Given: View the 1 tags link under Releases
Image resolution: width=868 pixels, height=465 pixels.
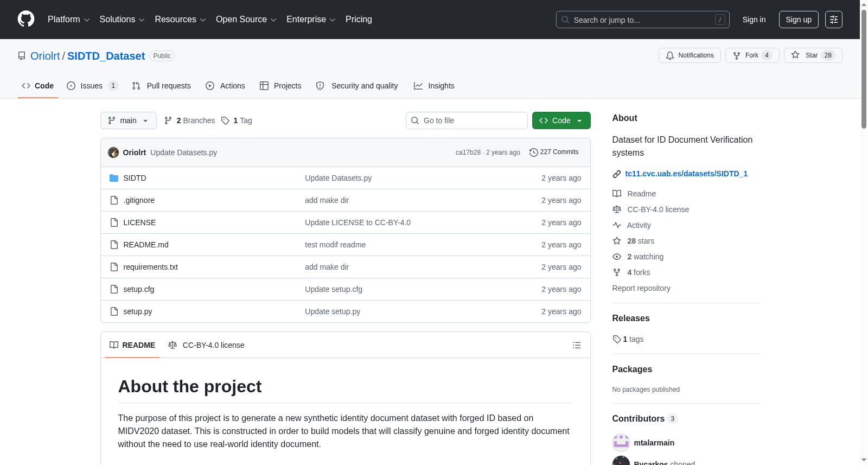Looking at the screenshot, I should [628, 339].
